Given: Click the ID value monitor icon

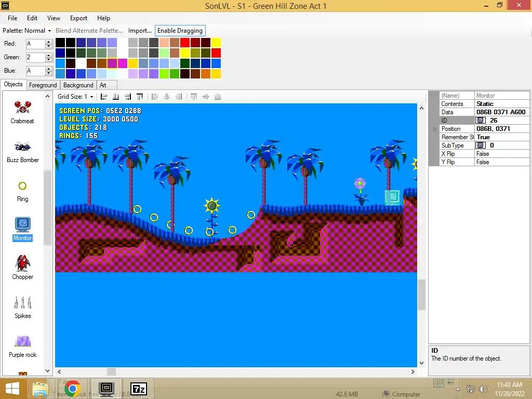Looking at the screenshot, I should tap(481, 120).
